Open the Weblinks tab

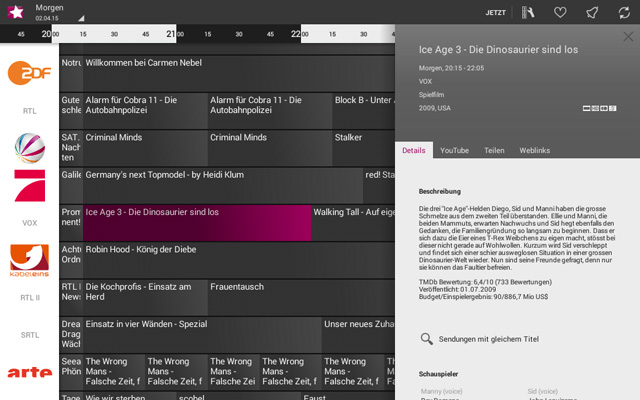click(x=535, y=150)
